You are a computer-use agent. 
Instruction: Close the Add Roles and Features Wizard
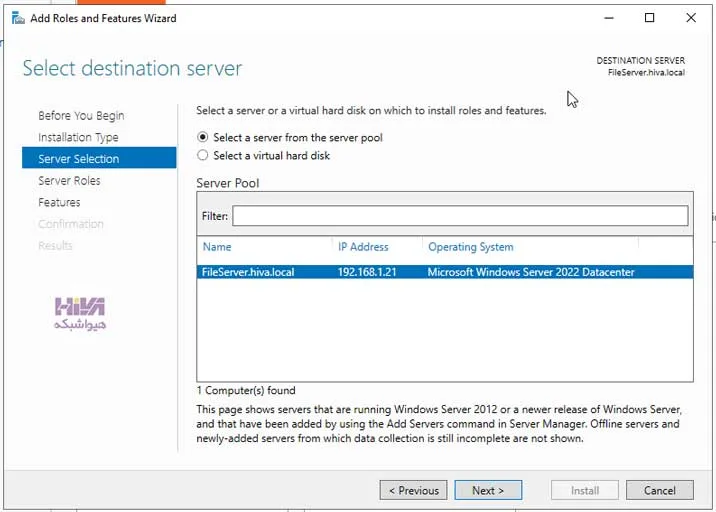click(691, 18)
